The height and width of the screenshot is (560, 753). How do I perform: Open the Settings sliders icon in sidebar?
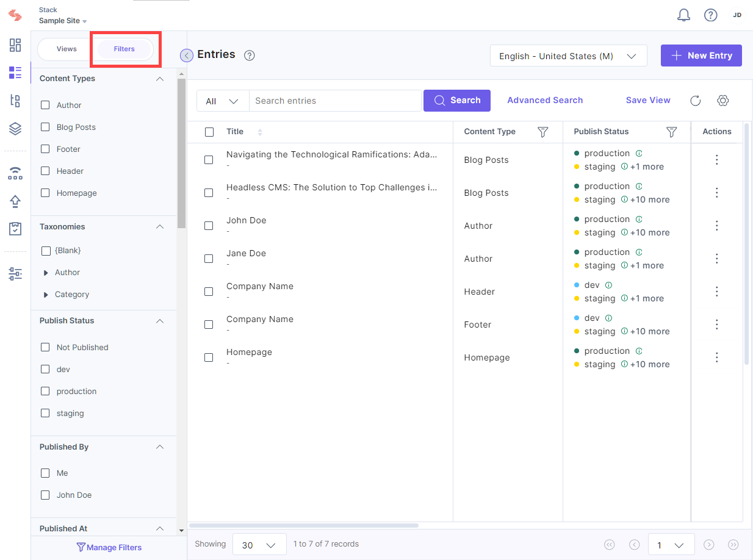coord(15,274)
